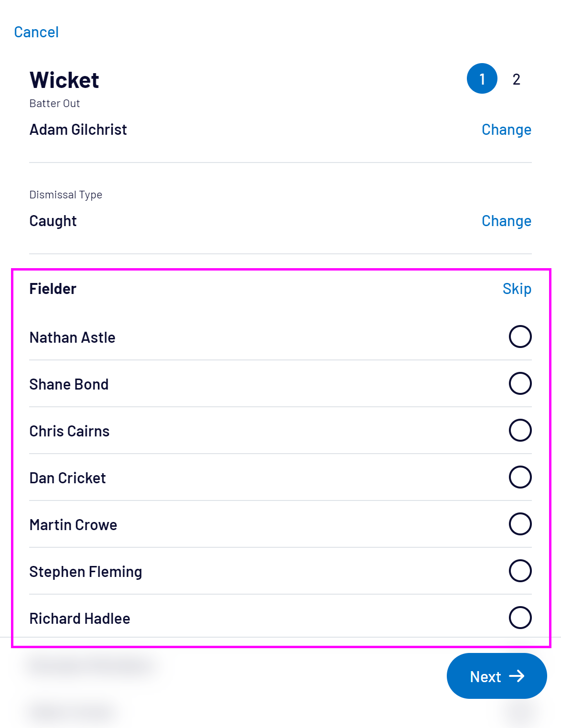Skip fielder selection

[517, 289]
